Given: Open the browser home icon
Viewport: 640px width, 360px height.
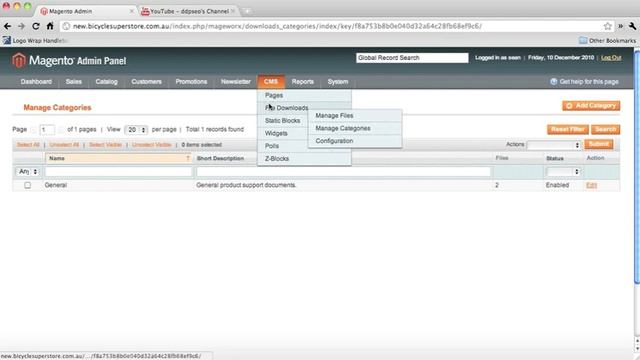Looking at the screenshot, I should tap(50, 26).
